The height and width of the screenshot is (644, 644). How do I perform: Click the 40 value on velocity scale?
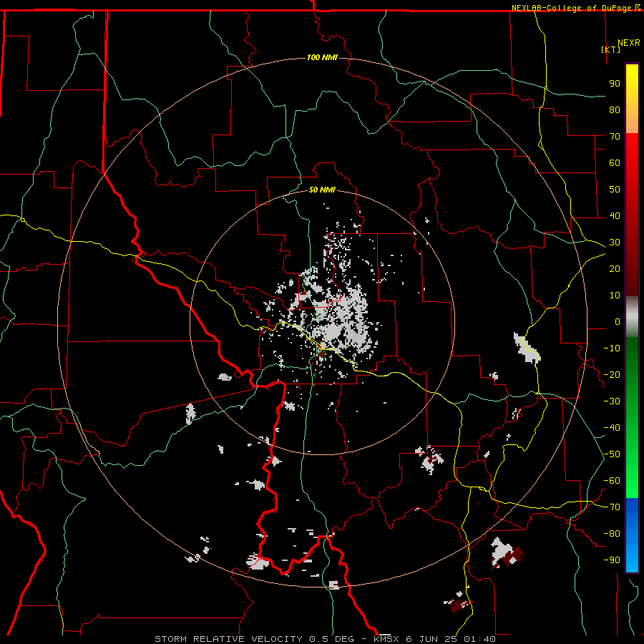(615, 215)
